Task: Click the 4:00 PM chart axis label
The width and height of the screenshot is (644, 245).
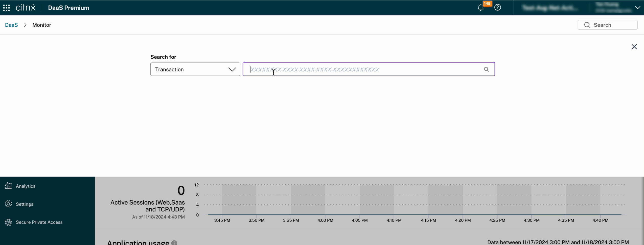Action: (325, 220)
